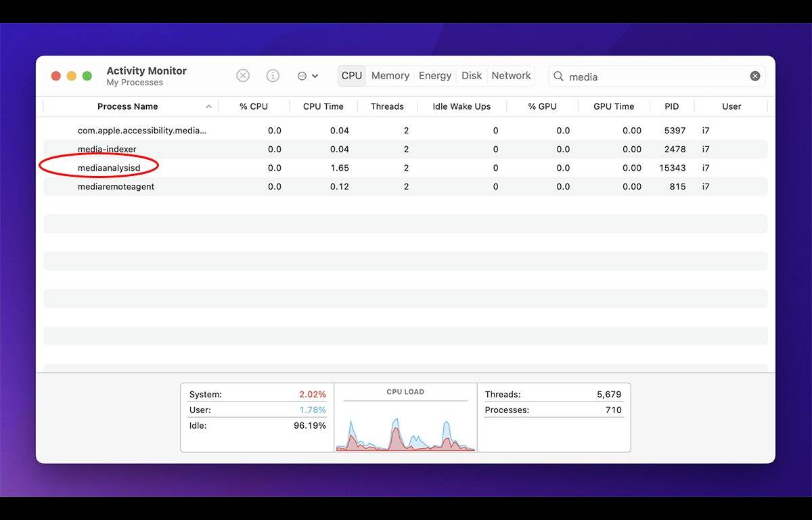Screen dimensions: 812x520
Task: Open the ellipsis actions dropdown menu
Action: point(307,76)
